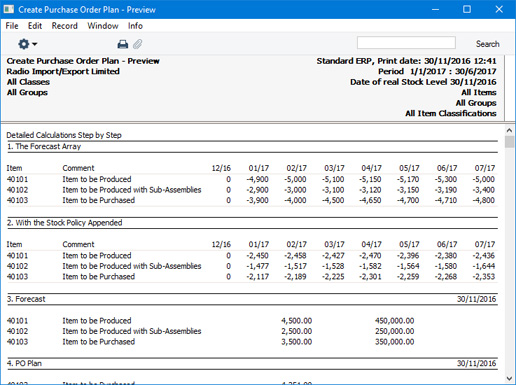Click item 40102 in the Forecast section
The height and width of the screenshot is (385, 516).
coord(17,331)
